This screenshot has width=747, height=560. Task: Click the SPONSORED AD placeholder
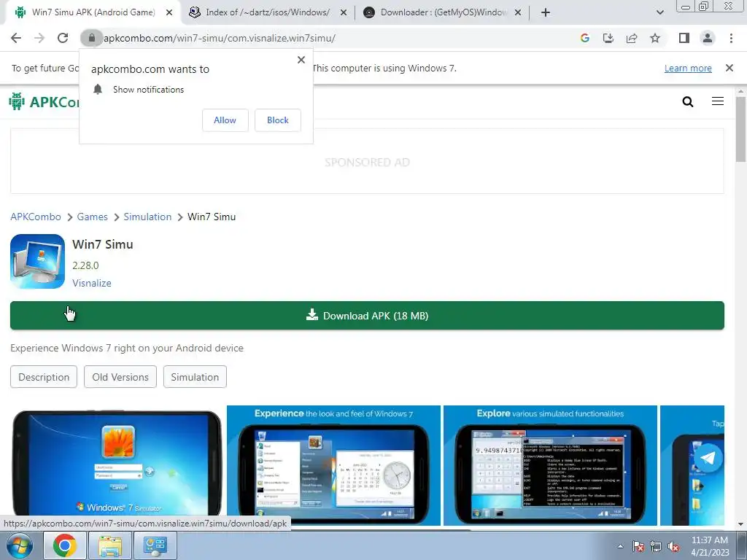(x=368, y=162)
